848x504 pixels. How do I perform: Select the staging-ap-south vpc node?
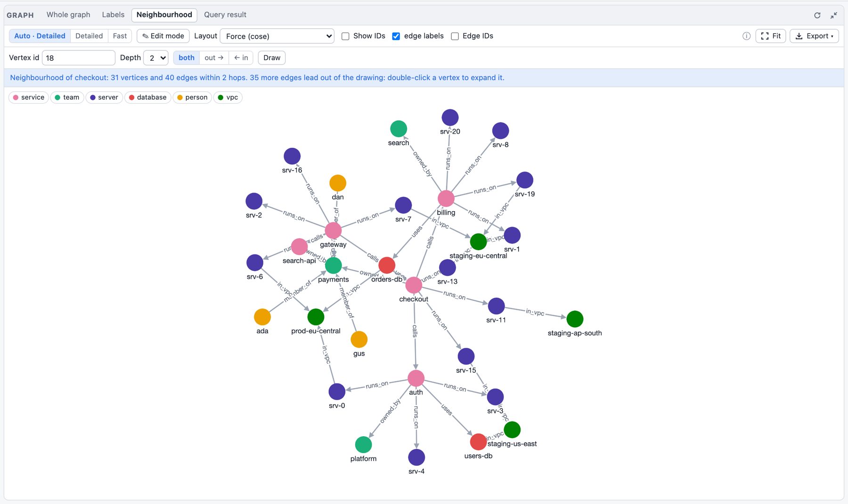click(575, 319)
